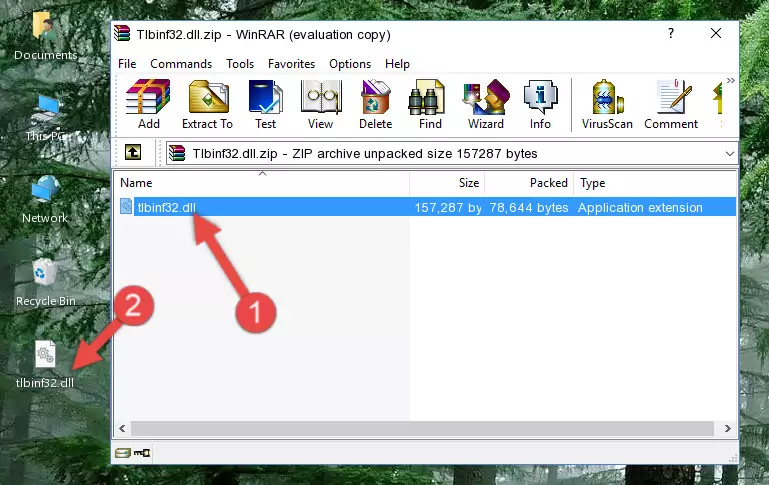Screen dimensions: 769x485
Task: Expand hidden toolbar items chevron
Action: coord(730,81)
